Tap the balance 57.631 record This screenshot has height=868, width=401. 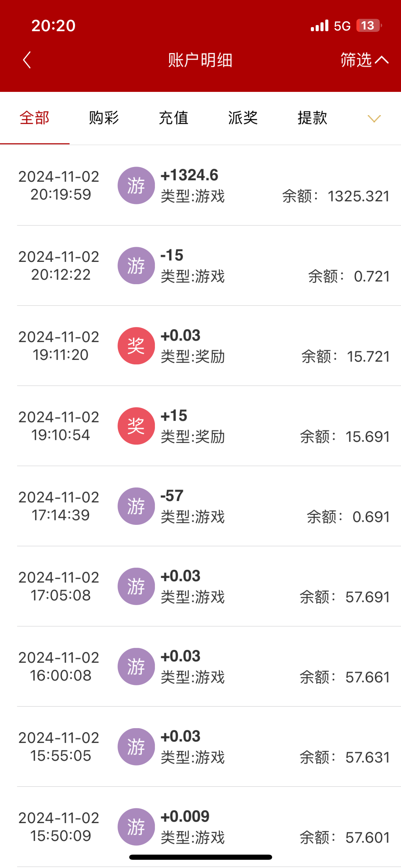click(344, 758)
